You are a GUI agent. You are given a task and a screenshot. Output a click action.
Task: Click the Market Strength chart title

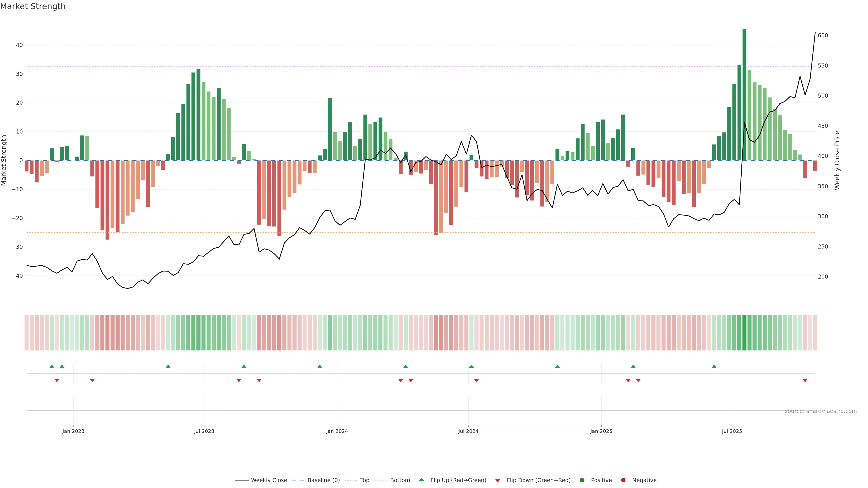point(33,6)
